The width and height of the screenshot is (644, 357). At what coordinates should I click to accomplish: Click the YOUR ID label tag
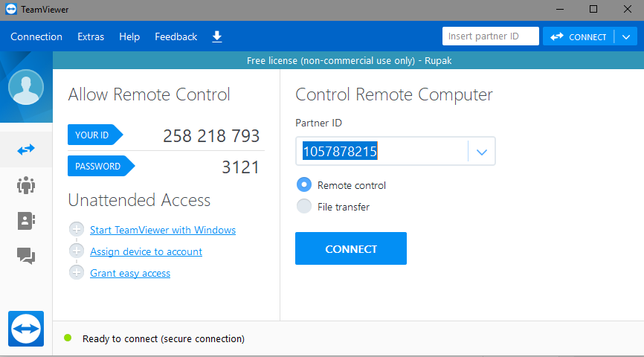95,135
